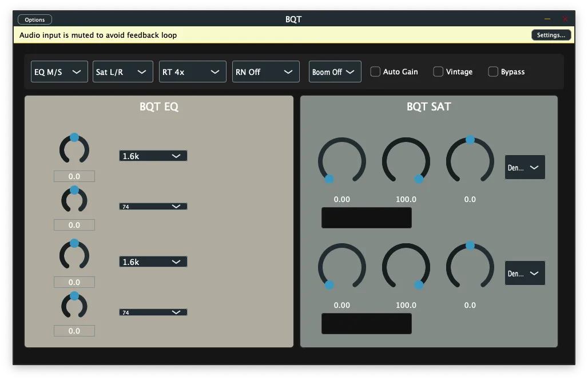The width and height of the screenshot is (588, 380).
Task: Click the upper SAT knob showing 0.00
Action: (x=342, y=161)
